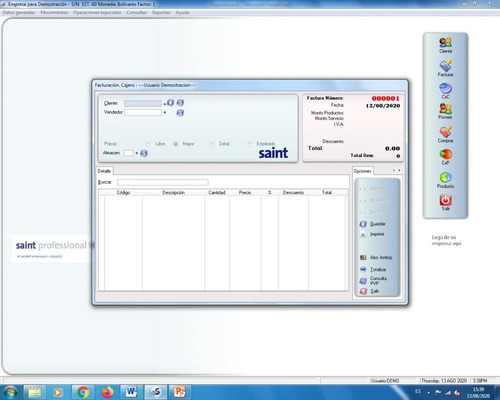Switch to the Saint app taskbar icon
Screen dimensions: 500x400
click(x=155, y=392)
